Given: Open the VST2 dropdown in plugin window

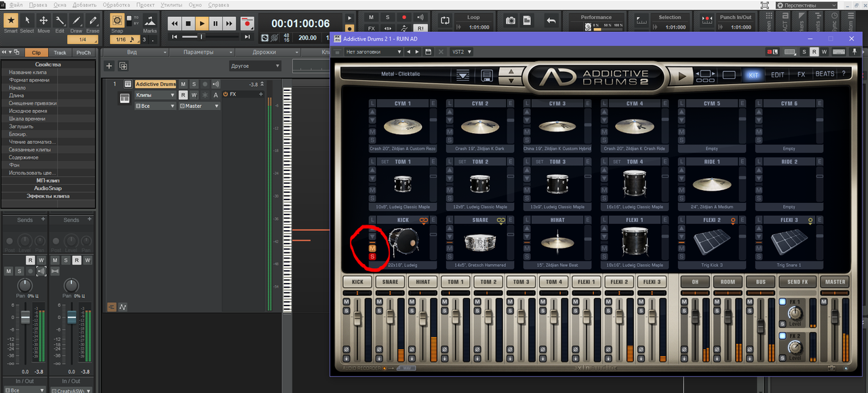Looking at the screenshot, I should [x=460, y=52].
